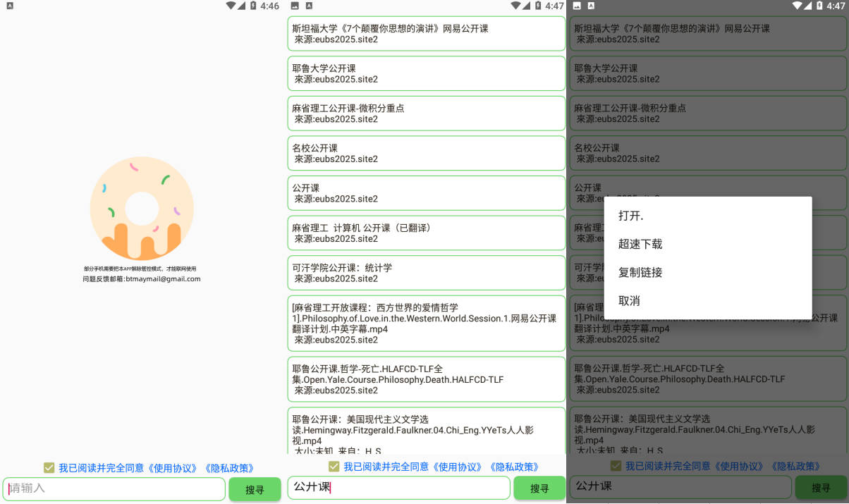Tap dimmed result 耶鲁大学公开课 behind the popup

tap(709, 73)
